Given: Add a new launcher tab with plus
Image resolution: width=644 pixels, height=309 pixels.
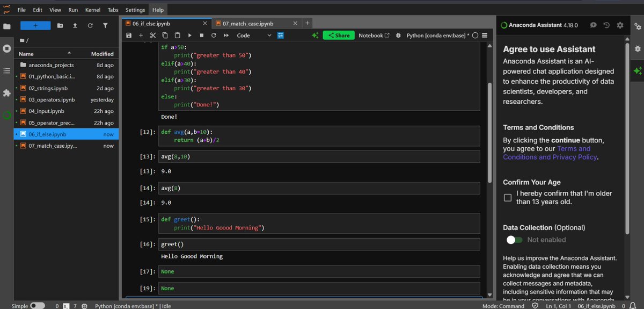Looking at the screenshot, I should point(307,23).
